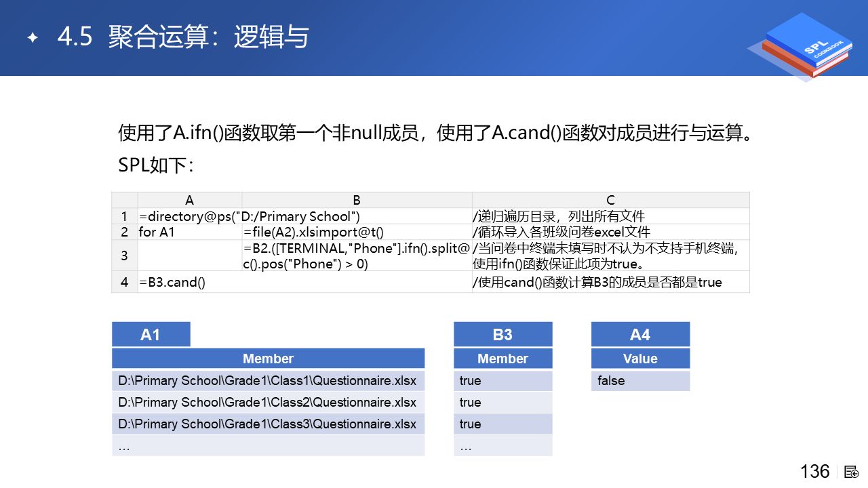Click the blue B3 result label

pos(503,334)
